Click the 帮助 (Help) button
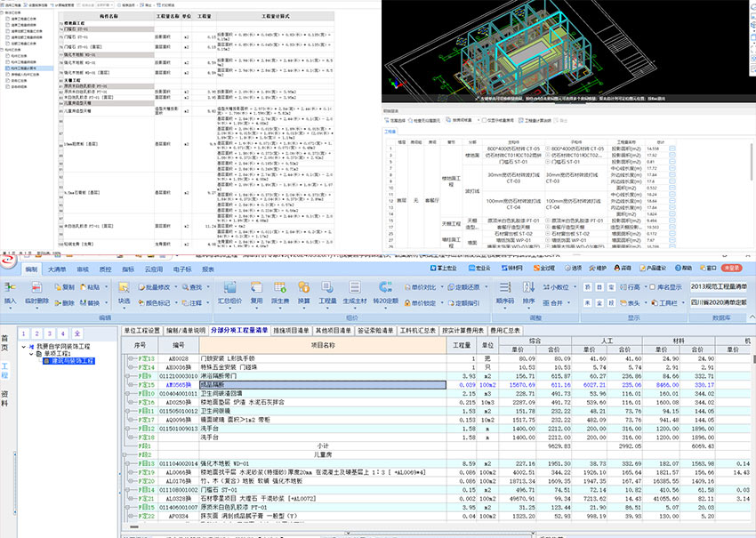The width and height of the screenshot is (756, 538). tap(683, 268)
